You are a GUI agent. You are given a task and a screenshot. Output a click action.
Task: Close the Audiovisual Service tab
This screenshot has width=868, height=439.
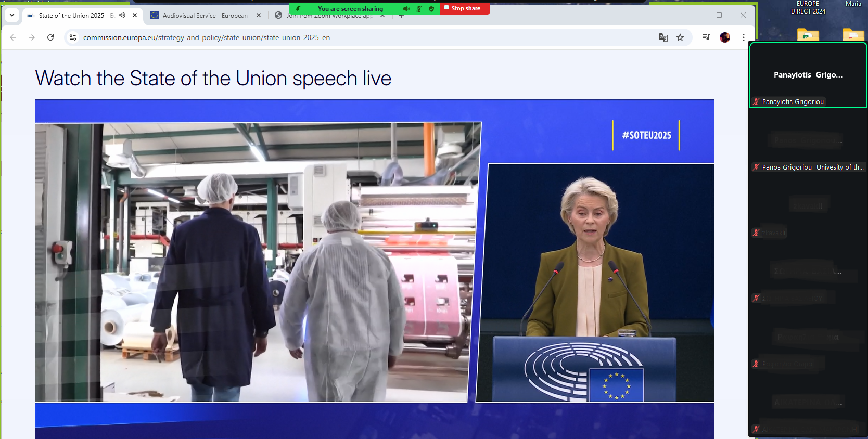click(259, 16)
